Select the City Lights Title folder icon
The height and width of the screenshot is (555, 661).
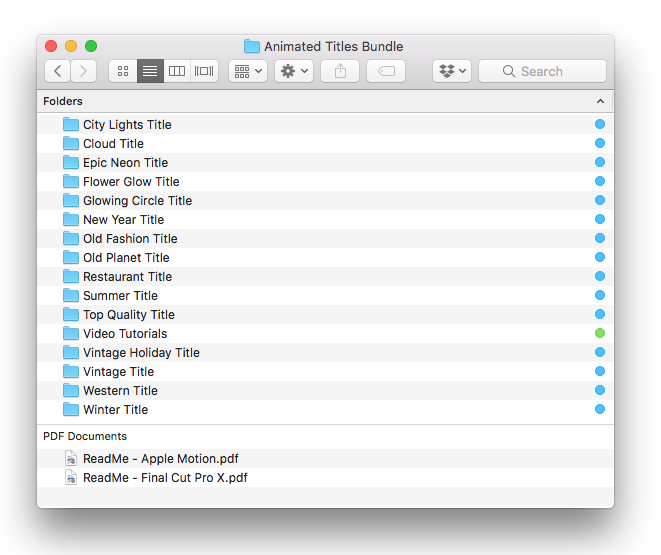tap(71, 124)
